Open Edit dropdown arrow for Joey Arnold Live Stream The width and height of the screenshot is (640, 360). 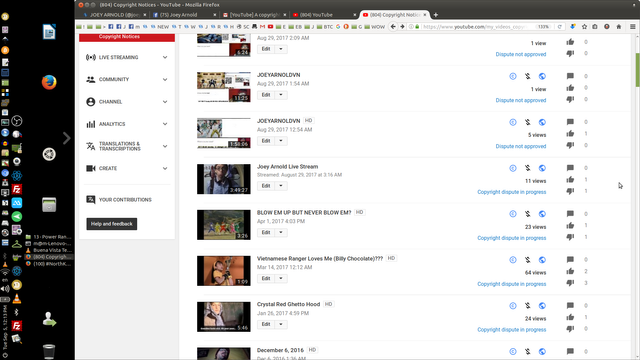point(281,186)
